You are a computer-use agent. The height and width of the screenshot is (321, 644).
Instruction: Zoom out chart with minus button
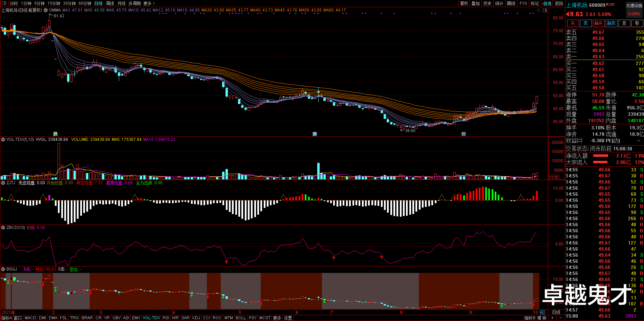coord(561,318)
